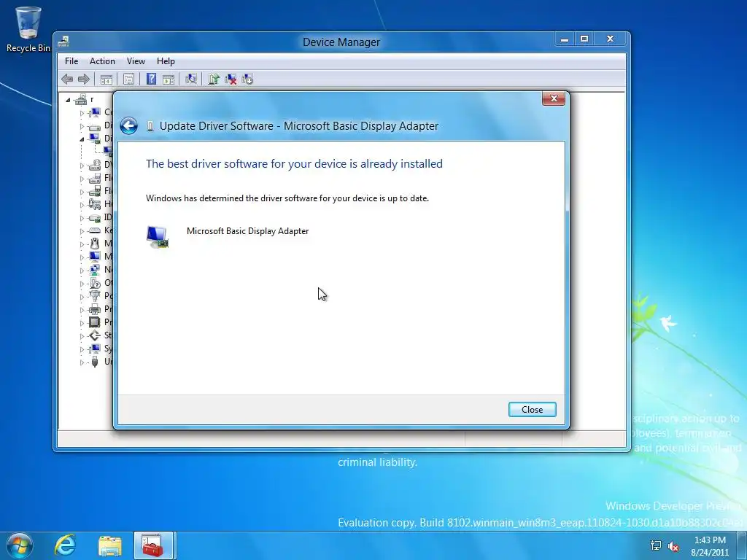Select the Other devices question-mark icon
This screenshot has height=560, width=747.
pyautogui.click(x=95, y=283)
